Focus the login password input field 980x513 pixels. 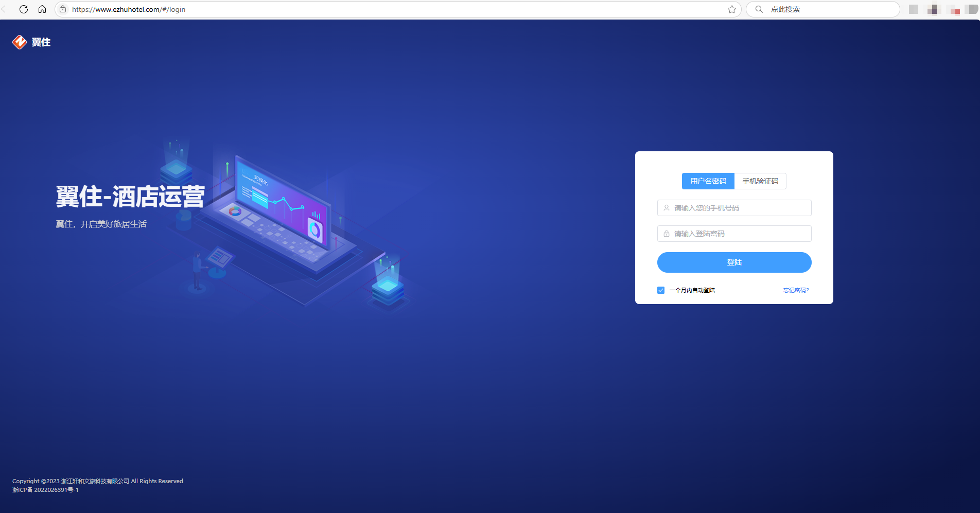tap(734, 234)
